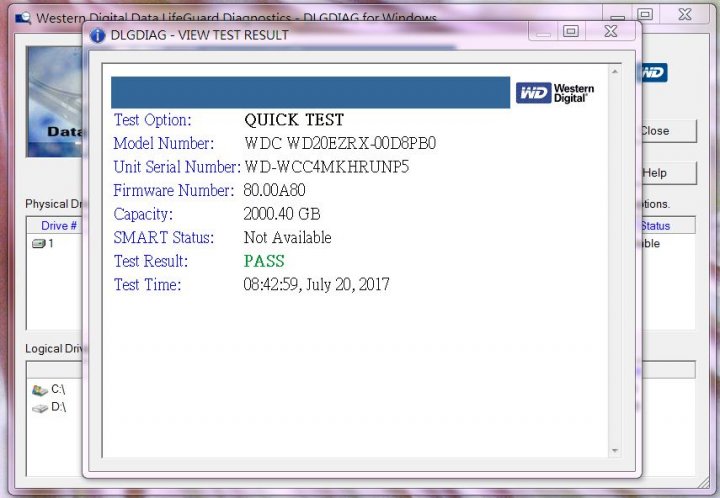This screenshot has width=720, height=498.
Task: Click the model number WDC WD20EZRX-00D8PB0
Action: pos(340,143)
